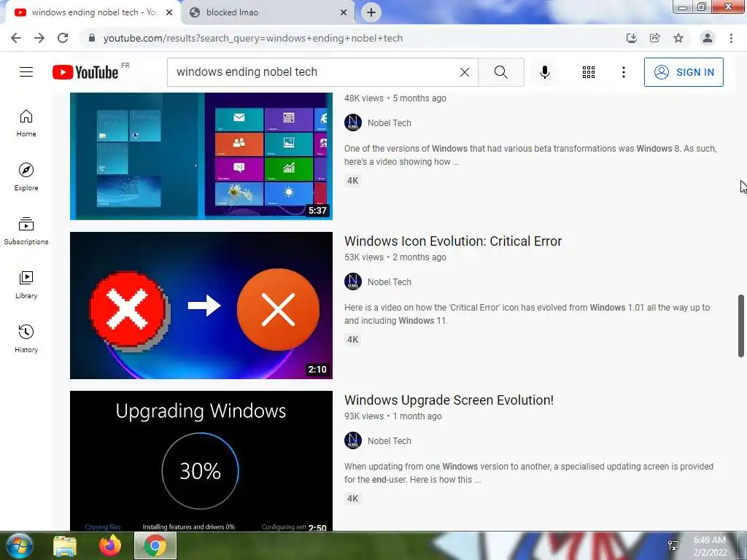Click the browser address bar URL
The image size is (747, 560).
click(253, 38)
